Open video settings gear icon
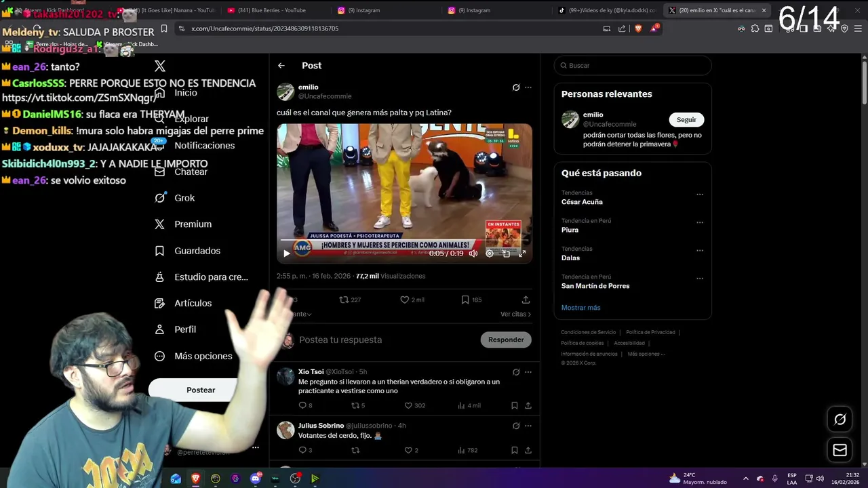 click(x=490, y=253)
